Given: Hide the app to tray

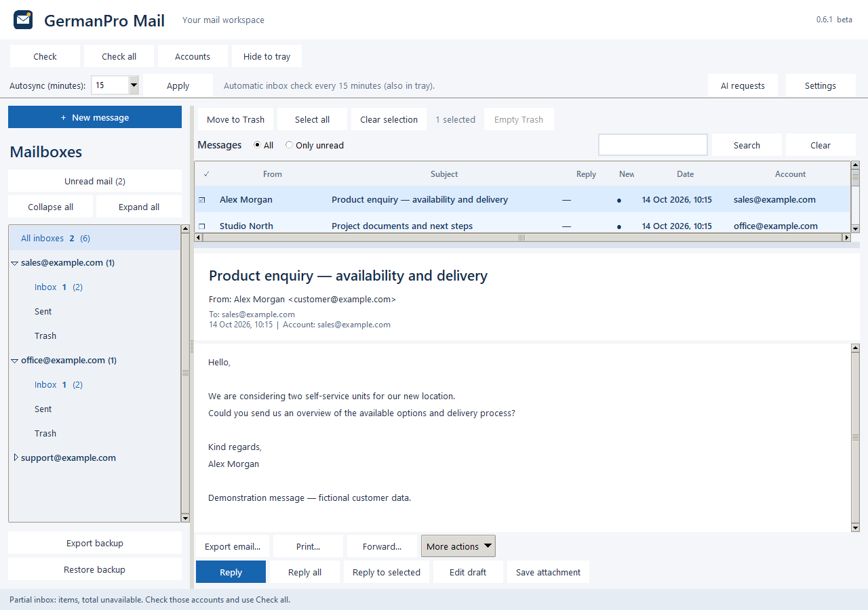Looking at the screenshot, I should tap(267, 56).
